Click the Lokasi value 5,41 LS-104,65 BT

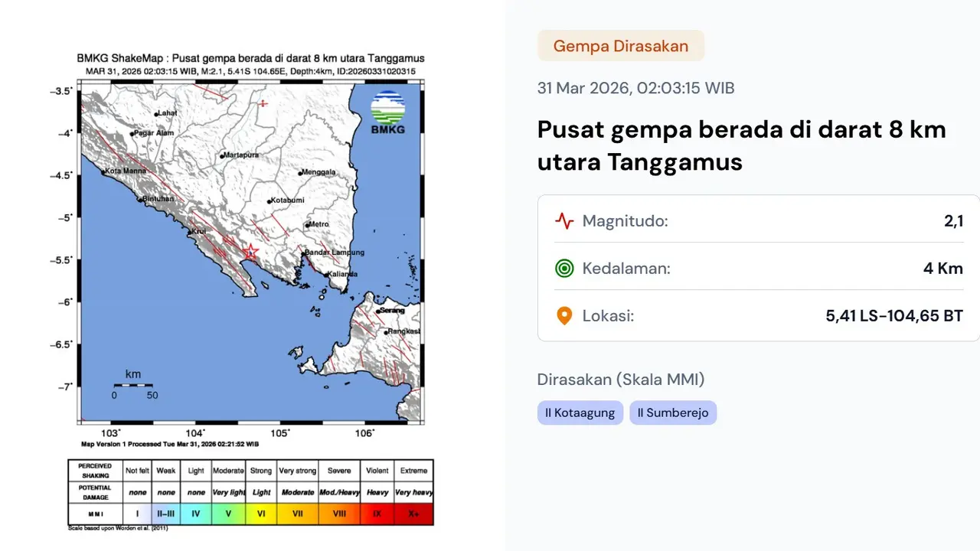pos(894,316)
